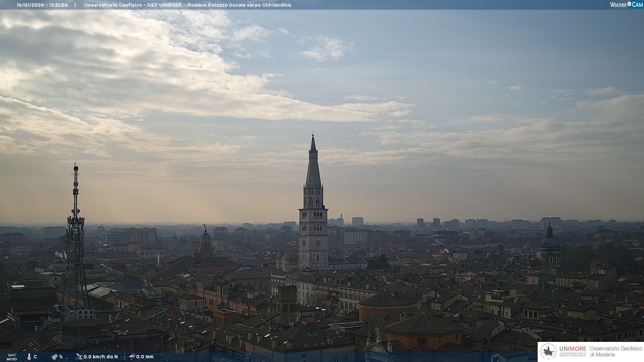This screenshot has height=362, width=644.
Task: Click the rain umbrella icon
Action: point(132,357)
